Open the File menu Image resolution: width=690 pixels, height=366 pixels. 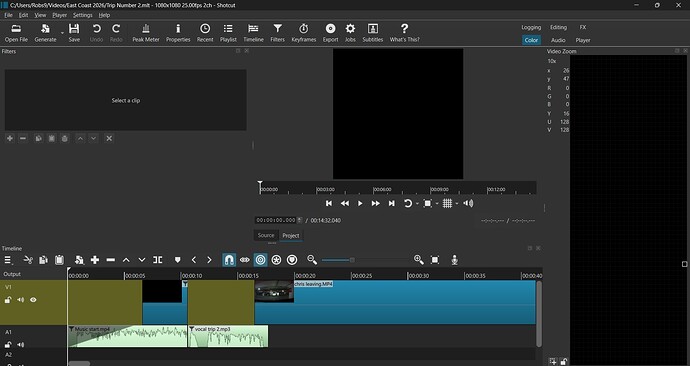click(8, 15)
